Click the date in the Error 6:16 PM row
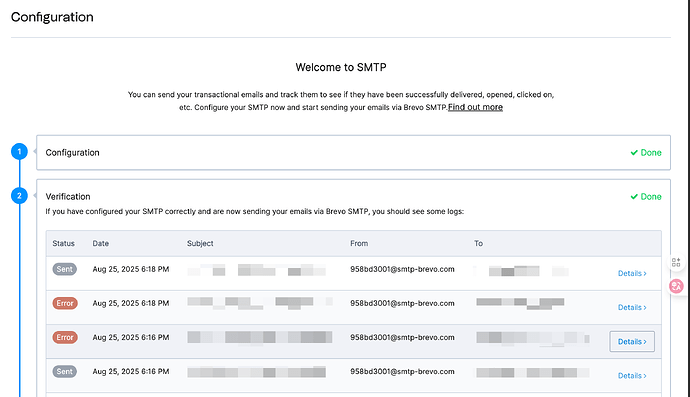The width and height of the screenshot is (690, 397). (131, 337)
